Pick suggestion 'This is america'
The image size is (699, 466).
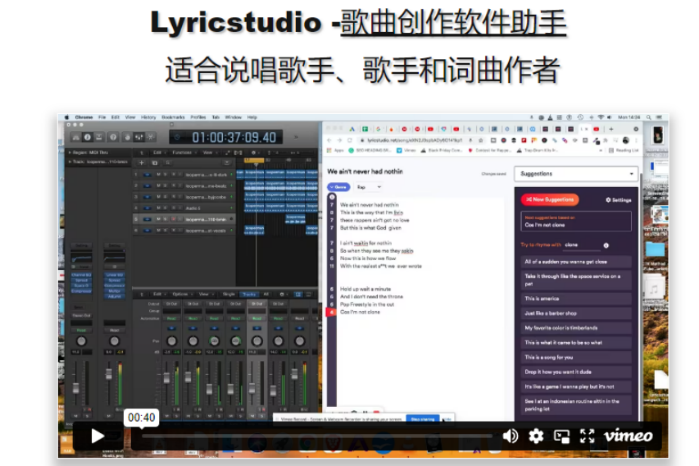click(576, 298)
